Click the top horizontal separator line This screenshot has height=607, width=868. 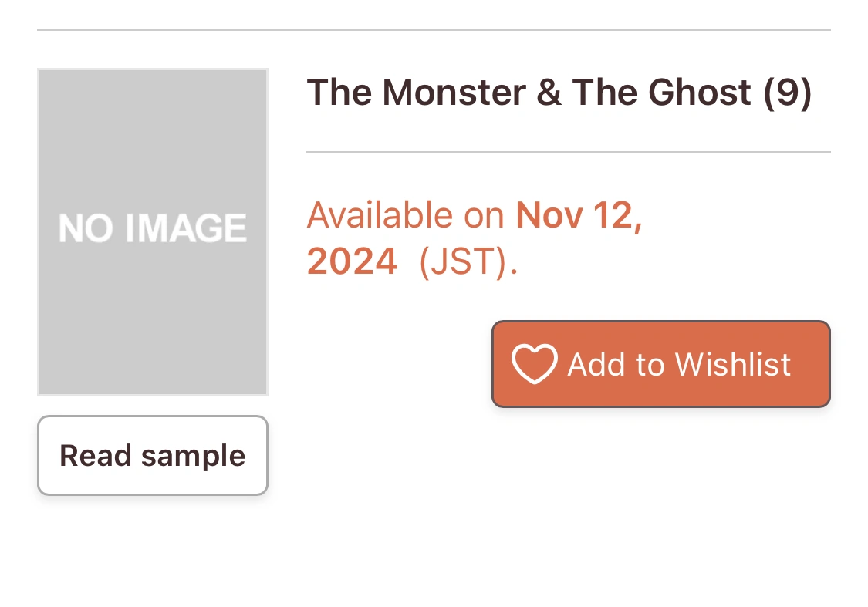tap(434, 29)
